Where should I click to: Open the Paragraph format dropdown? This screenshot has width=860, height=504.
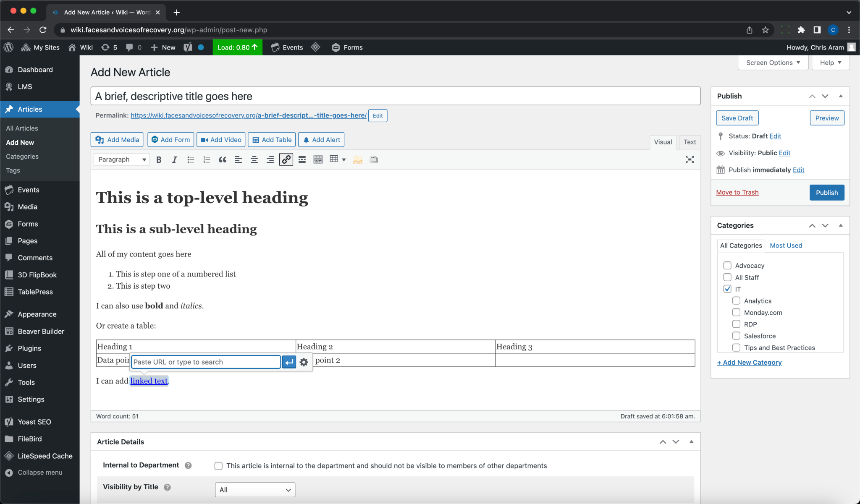122,159
